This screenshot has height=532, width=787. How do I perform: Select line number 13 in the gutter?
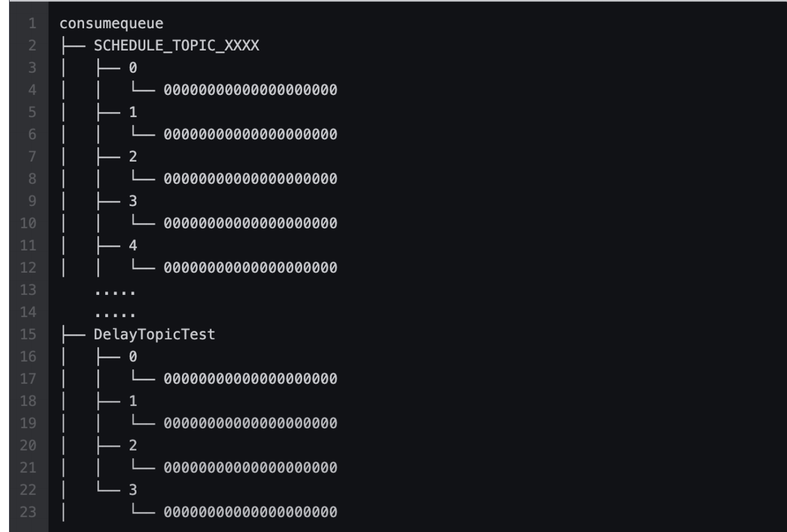[x=29, y=291]
